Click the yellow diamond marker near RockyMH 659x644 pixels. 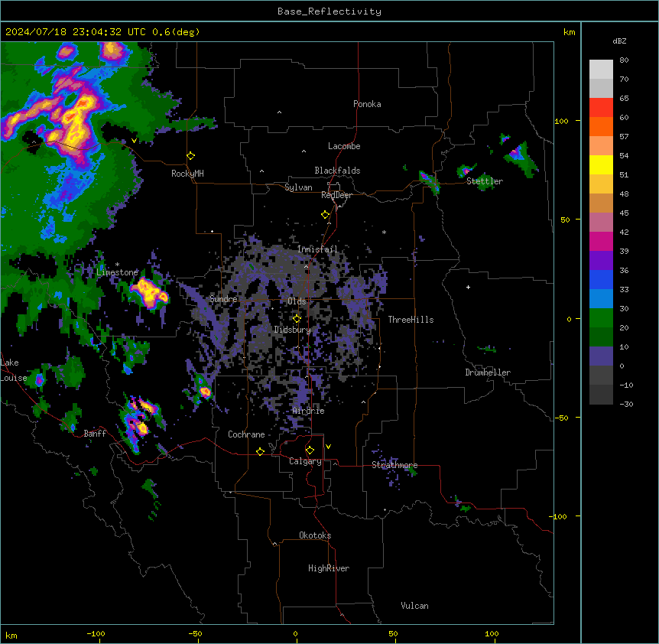point(191,156)
